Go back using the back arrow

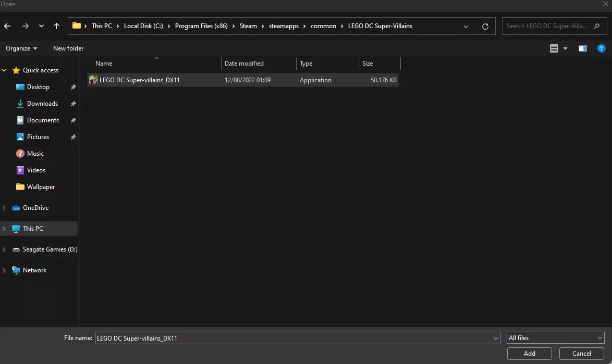tap(7, 26)
